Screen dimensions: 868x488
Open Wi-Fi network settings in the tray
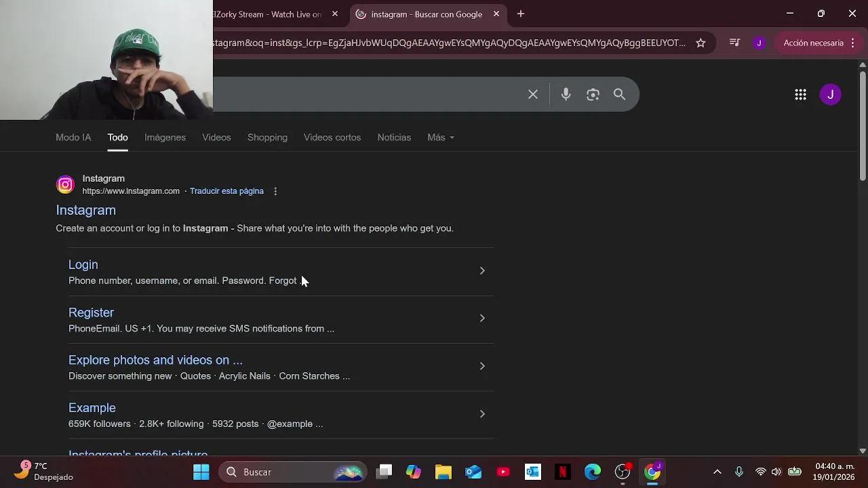click(761, 472)
